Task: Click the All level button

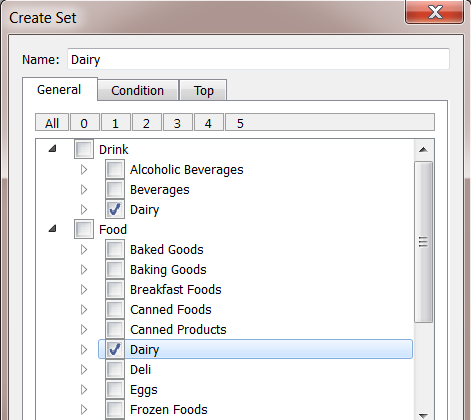Action: coord(52,122)
